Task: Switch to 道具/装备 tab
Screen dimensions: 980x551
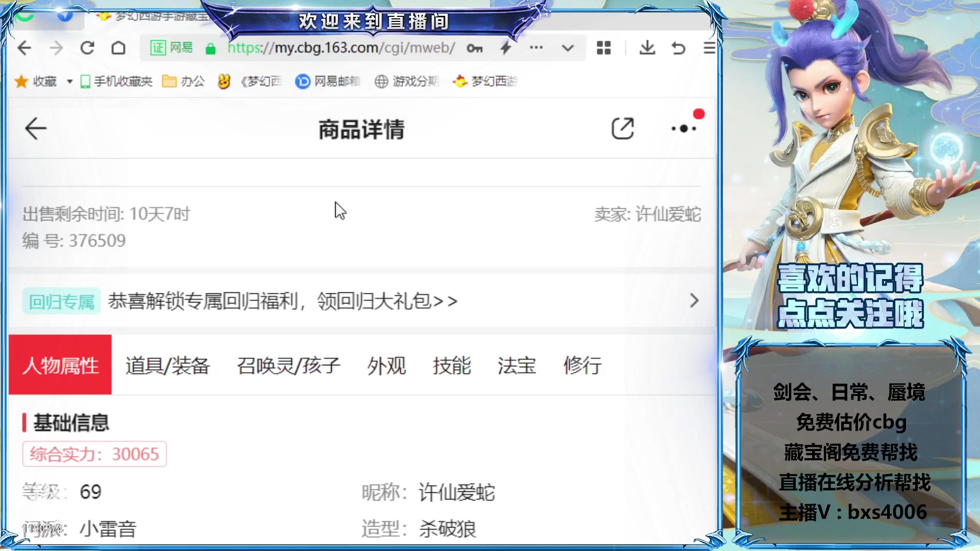Action: pyautogui.click(x=168, y=366)
